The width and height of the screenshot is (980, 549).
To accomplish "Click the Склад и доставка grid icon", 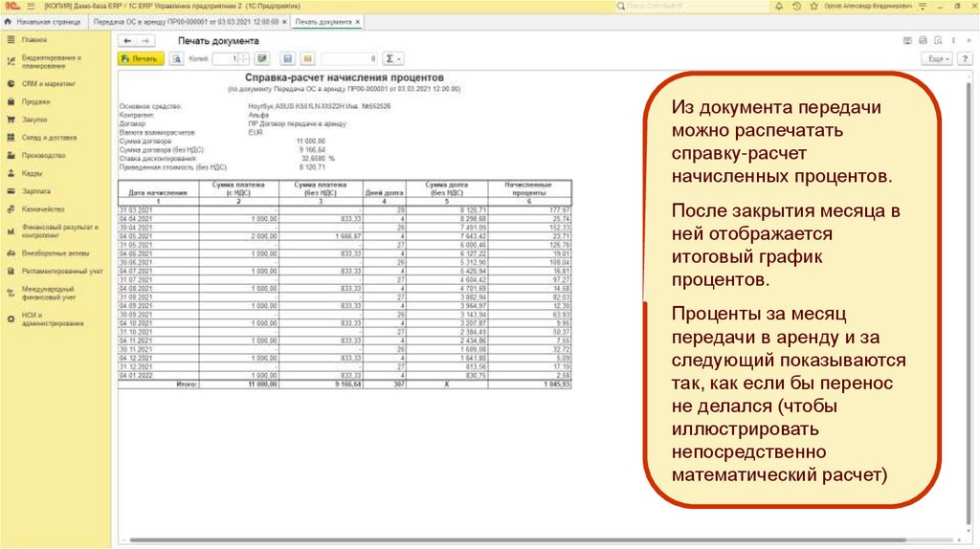I will tap(11, 138).
